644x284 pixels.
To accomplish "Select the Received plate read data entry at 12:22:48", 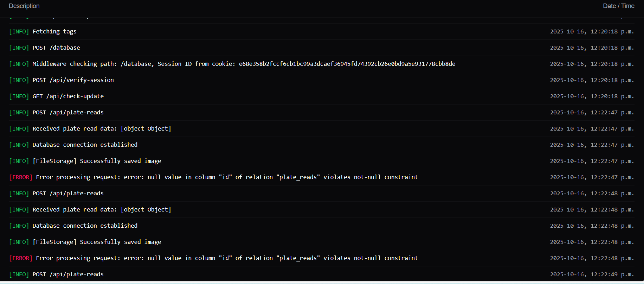I will point(102,210).
